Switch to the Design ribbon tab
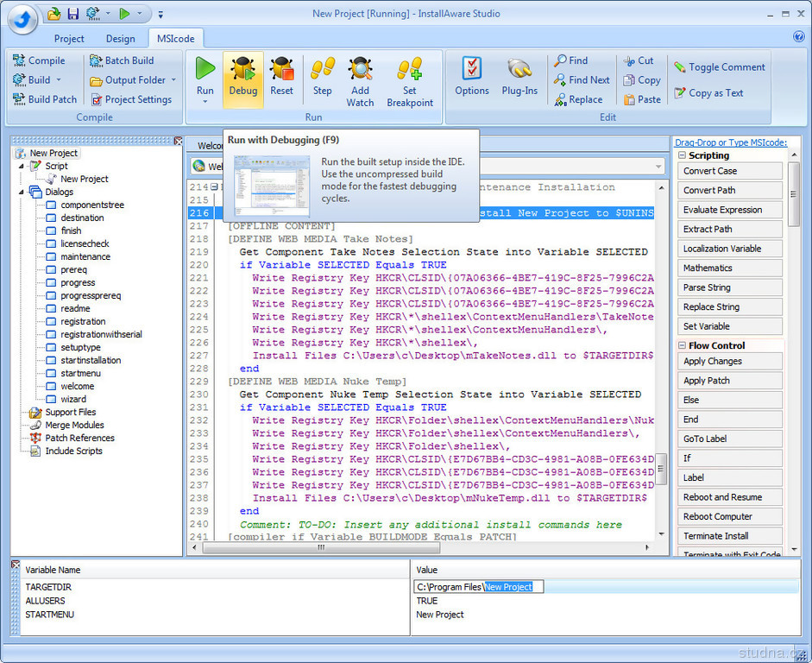Screen dimensions: 812x663 pos(120,39)
